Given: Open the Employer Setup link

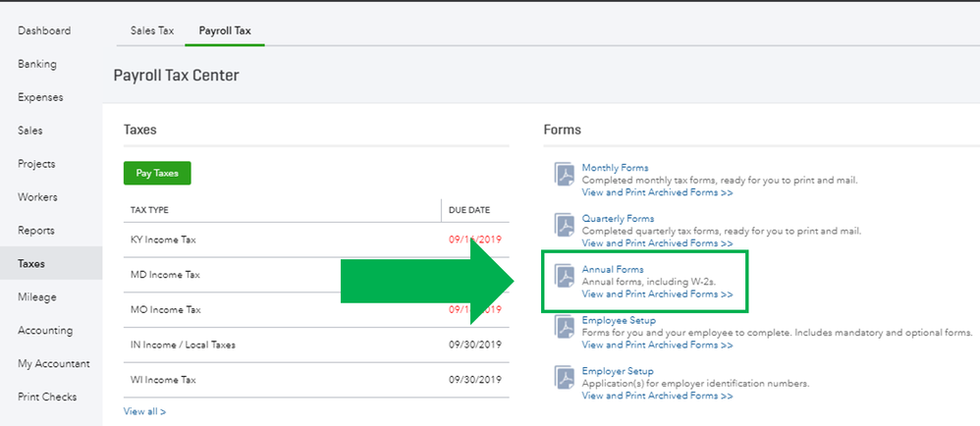Looking at the screenshot, I should (x=618, y=371).
